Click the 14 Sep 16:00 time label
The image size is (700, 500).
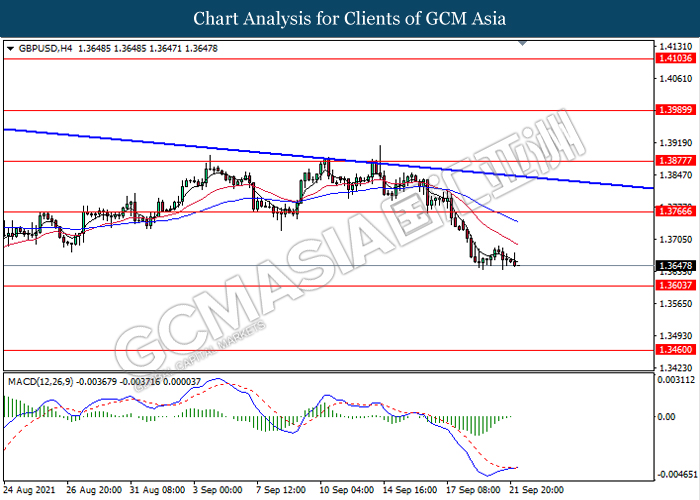(410, 490)
